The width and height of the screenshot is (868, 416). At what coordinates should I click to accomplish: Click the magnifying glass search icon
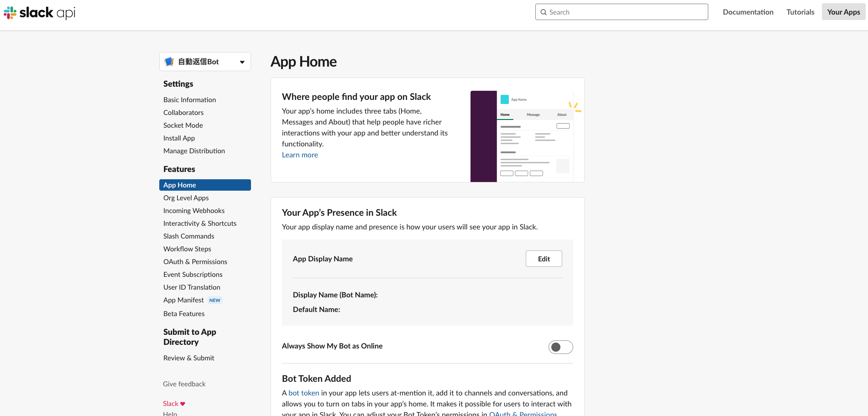[x=544, y=12]
